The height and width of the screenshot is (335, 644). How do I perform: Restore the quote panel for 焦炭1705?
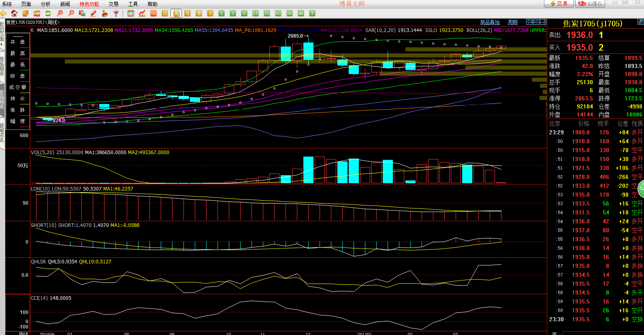641,21
